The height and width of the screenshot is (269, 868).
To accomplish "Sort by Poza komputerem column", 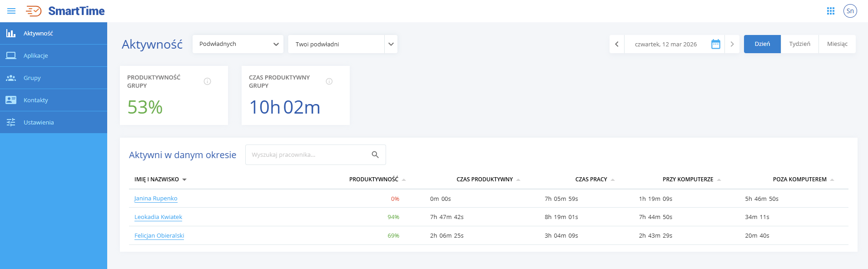I will click(804, 179).
